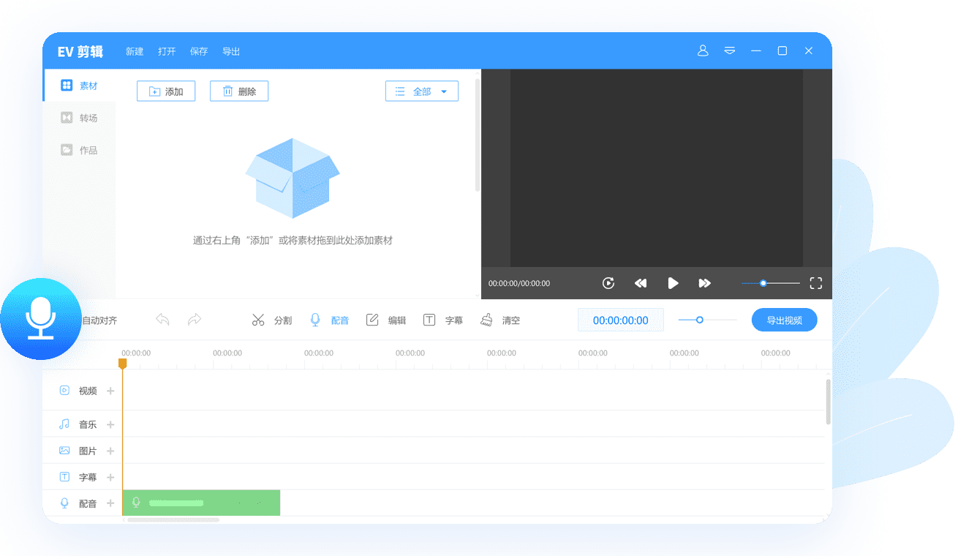Enter fullscreen preview mode
Screen dimensions: 980x556
point(816,283)
